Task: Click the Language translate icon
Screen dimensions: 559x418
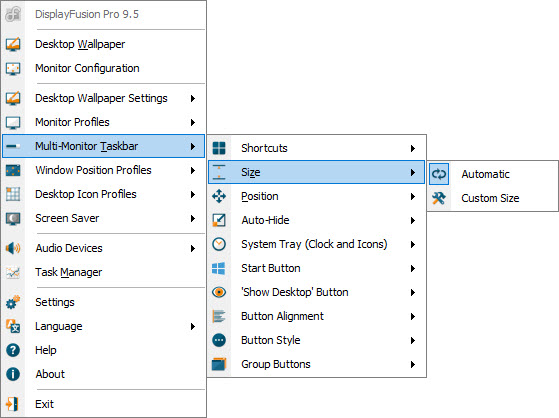Action: pos(13,326)
